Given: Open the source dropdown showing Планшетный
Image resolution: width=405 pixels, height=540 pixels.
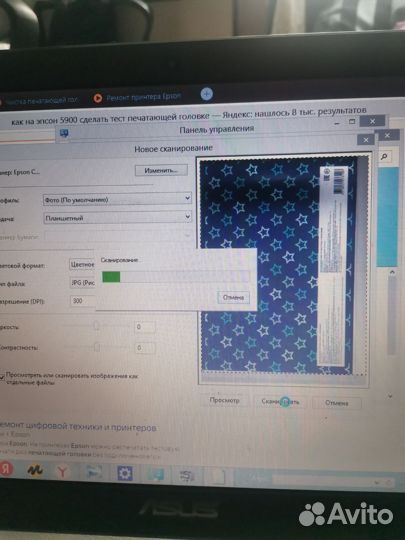Looking at the screenshot, I should 117,217.
